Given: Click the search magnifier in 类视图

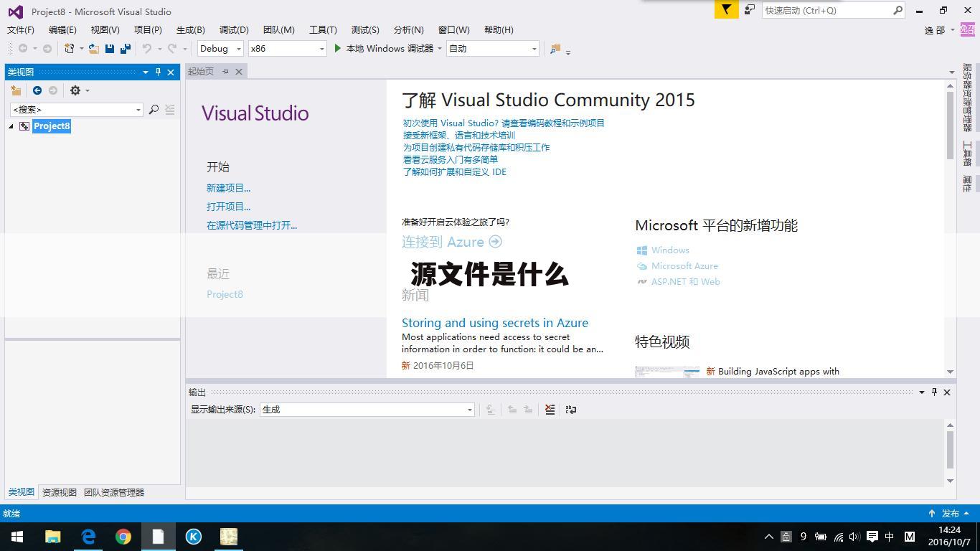Looking at the screenshot, I should (x=154, y=109).
